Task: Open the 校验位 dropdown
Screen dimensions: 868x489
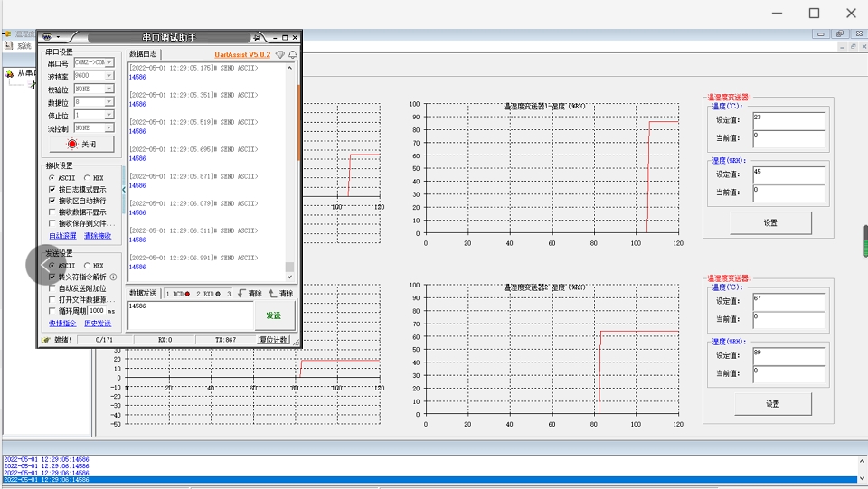Action: coord(109,89)
